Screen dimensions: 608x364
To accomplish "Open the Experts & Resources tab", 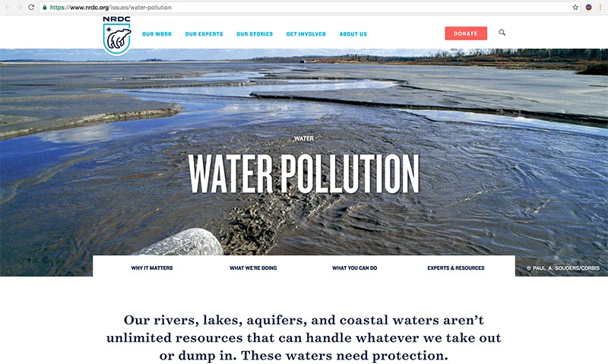I will 456,267.
